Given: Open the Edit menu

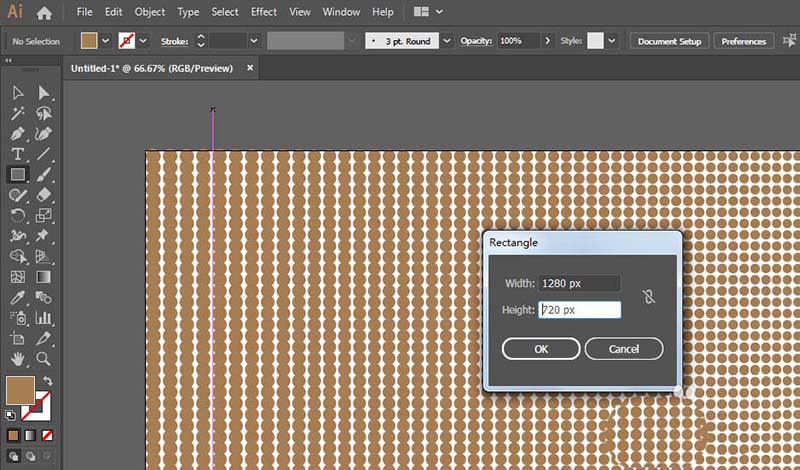Looking at the screenshot, I should [113, 12].
